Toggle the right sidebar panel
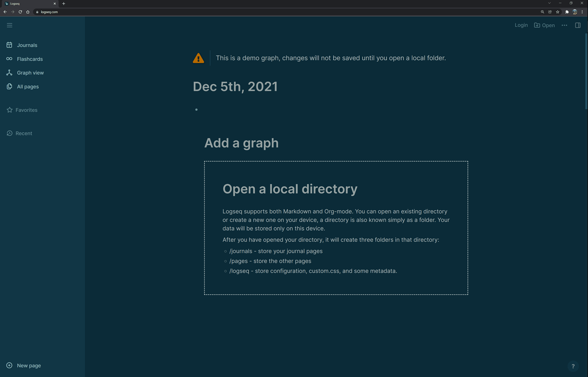Image resolution: width=588 pixels, height=377 pixels. click(578, 25)
